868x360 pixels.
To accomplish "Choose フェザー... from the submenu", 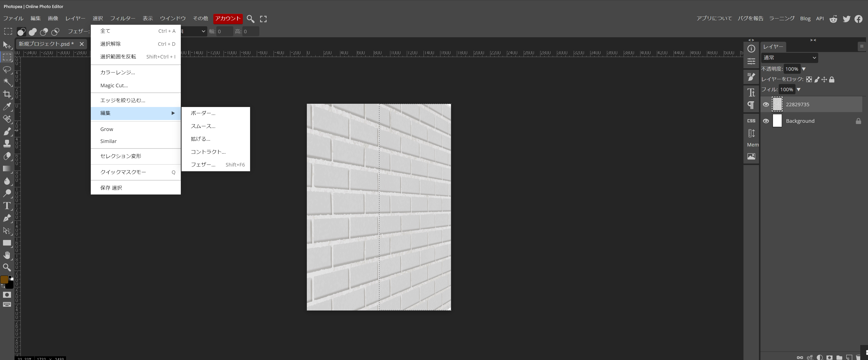I will pyautogui.click(x=203, y=164).
